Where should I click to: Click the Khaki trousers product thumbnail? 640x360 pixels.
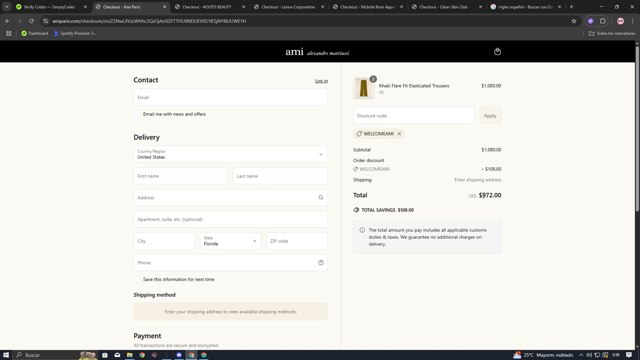(x=364, y=88)
